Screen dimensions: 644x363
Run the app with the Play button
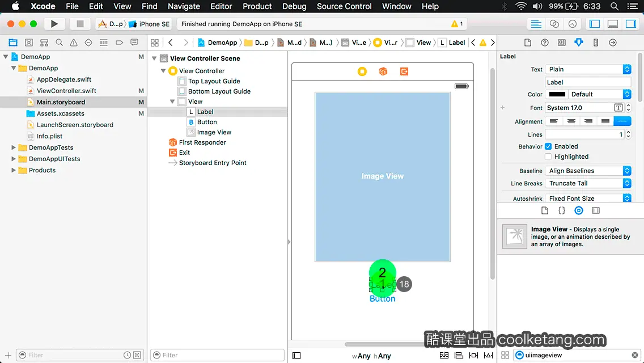pyautogui.click(x=54, y=24)
